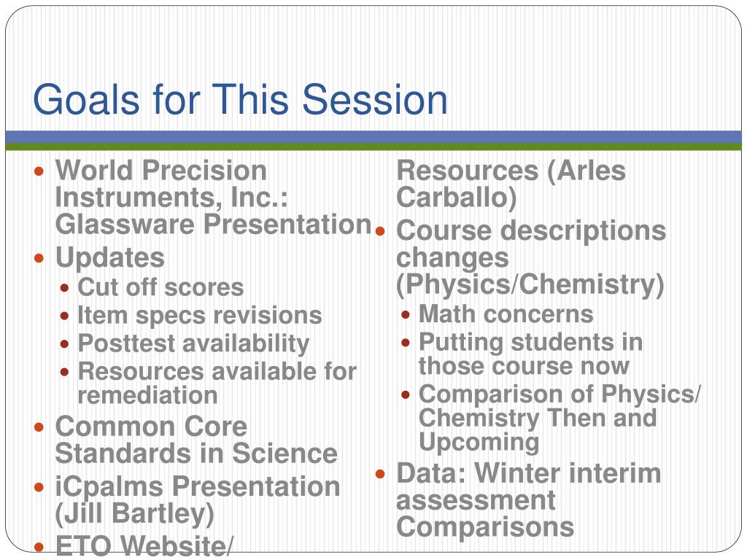Select 'Math concerns' sub-bullet
This screenshot has width=747, height=560.
point(506,314)
